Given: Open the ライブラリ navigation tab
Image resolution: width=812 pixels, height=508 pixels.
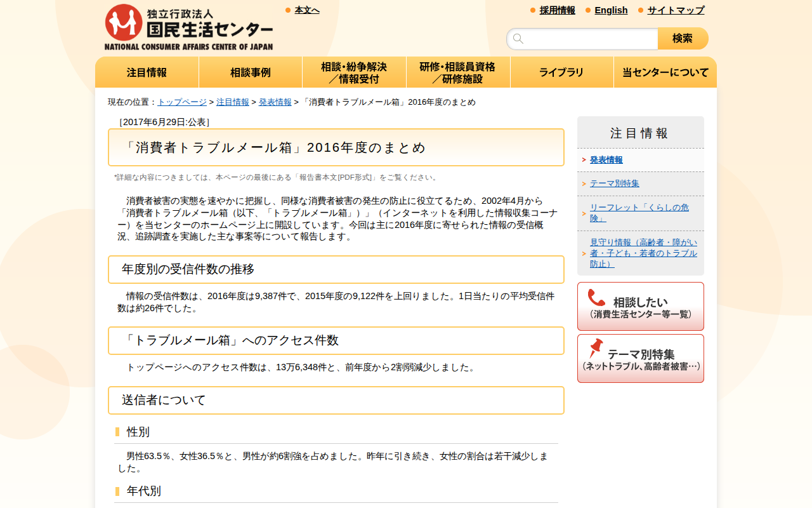Looking at the screenshot, I should [x=562, y=72].
